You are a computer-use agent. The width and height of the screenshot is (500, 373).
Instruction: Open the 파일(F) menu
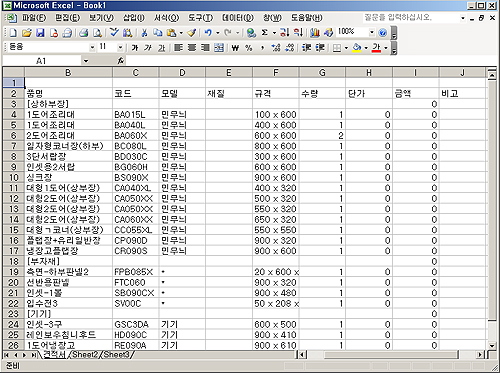34,18
